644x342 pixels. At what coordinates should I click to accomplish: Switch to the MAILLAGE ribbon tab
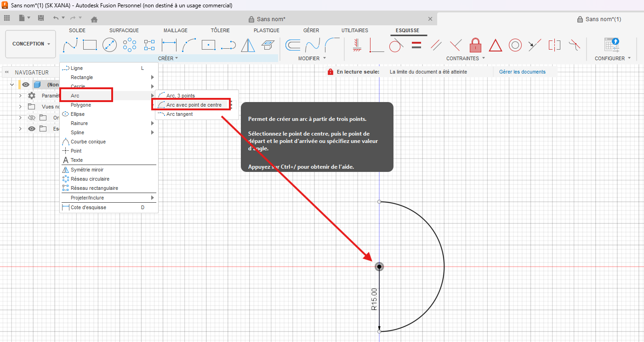176,30
